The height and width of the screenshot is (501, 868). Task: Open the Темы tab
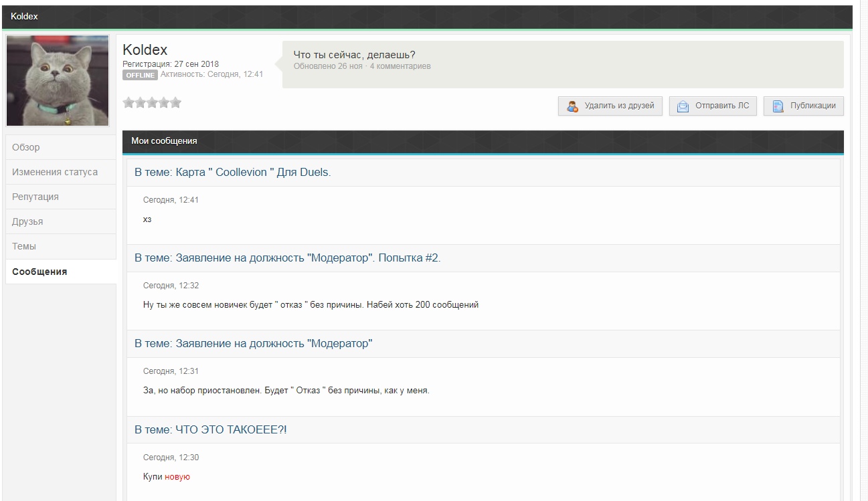61,246
